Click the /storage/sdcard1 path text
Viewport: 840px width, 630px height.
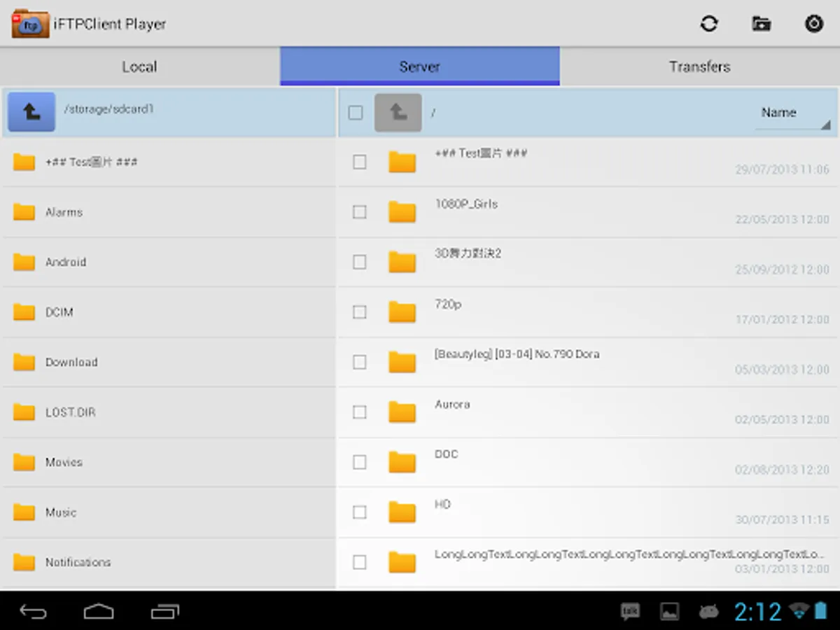[x=108, y=109]
